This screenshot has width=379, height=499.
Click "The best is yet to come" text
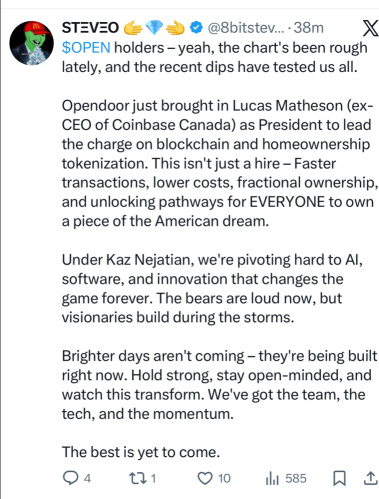click(x=141, y=452)
